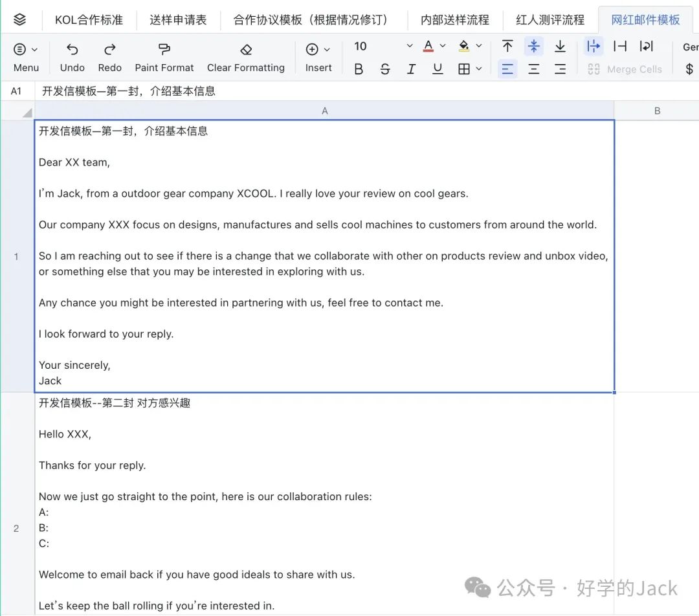Click the Clear Formatting eraser icon
The width and height of the screenshot is (699, 616).
246,49
